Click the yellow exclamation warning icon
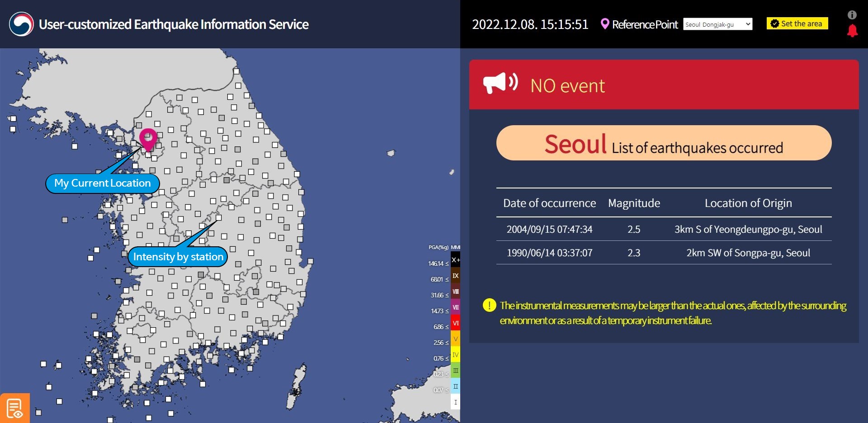 pos(489,305)
